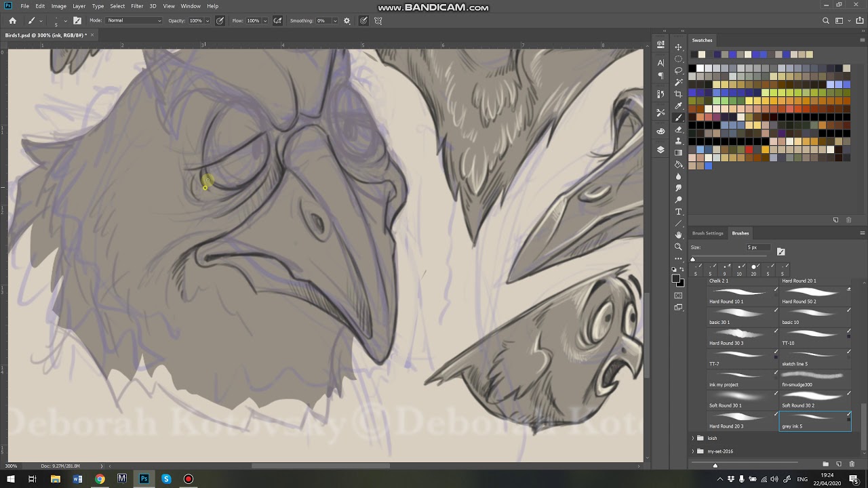This screenshot has width=868, height=488.
Task: Activate the Paint Bucket tool
Action: coord(678,165)
